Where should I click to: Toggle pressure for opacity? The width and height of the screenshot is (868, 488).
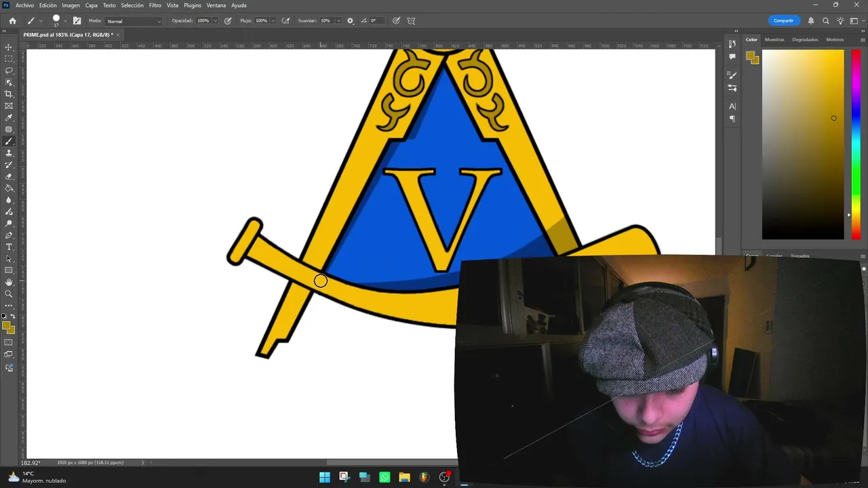click(x=228, y=21)
